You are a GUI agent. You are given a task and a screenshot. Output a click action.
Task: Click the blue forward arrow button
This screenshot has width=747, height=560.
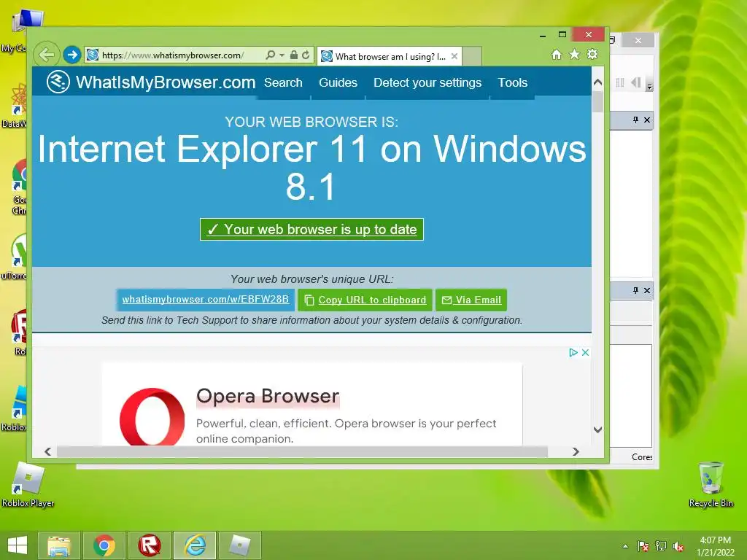(x=72, y=55)
